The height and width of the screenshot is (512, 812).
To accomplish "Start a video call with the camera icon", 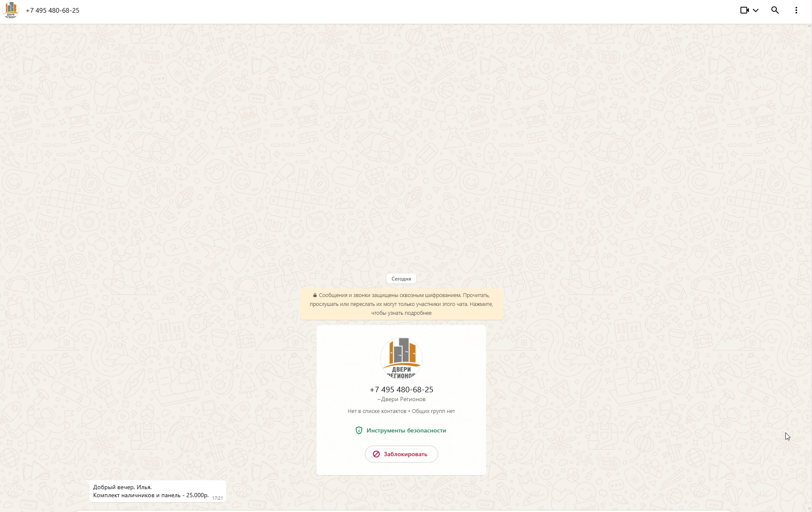I will (x=745, y=10).
